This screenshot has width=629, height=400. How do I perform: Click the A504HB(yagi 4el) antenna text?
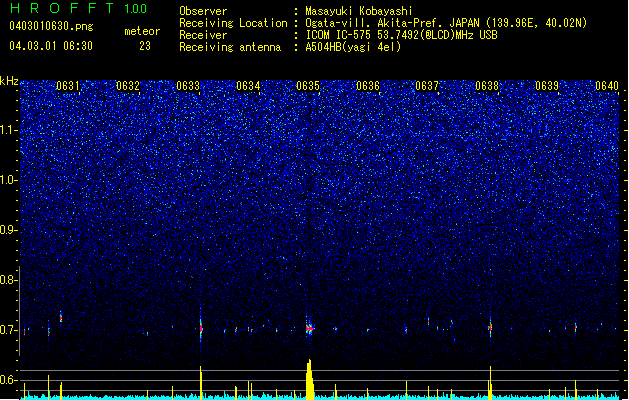click(x=353, y=47)
